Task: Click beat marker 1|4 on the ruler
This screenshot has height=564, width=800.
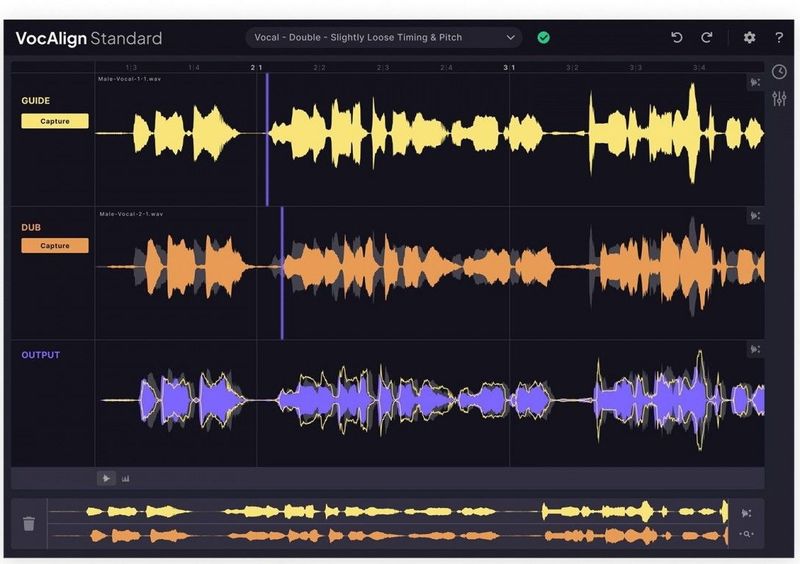Action: 193,67
